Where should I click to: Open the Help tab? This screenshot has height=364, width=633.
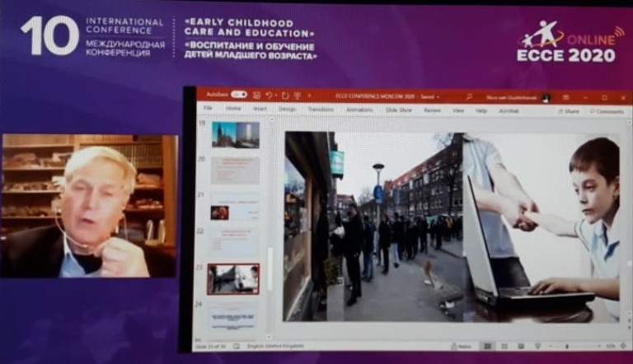point(481,110)
